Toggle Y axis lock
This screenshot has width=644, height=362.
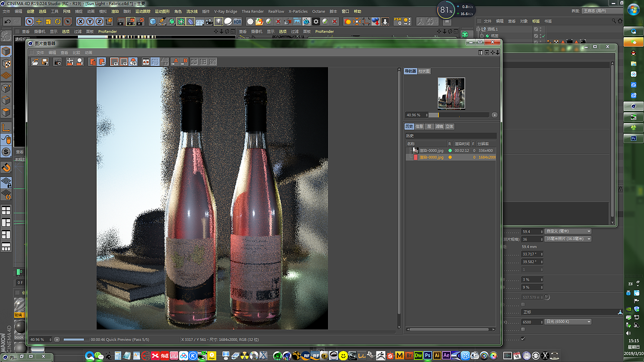pyautogui.click(x=90, y=21)
